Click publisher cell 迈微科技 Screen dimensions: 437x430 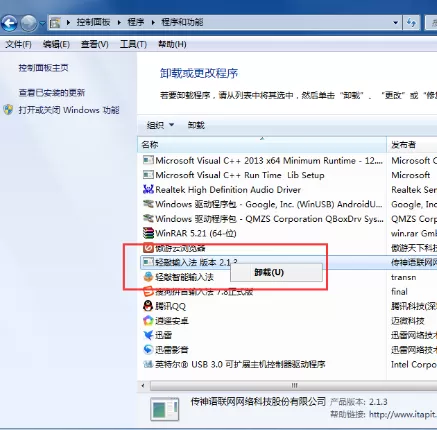(408, 321)
